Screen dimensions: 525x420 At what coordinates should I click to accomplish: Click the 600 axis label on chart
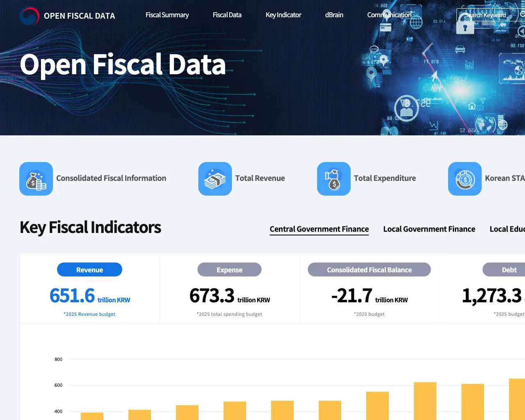point(59,385)
